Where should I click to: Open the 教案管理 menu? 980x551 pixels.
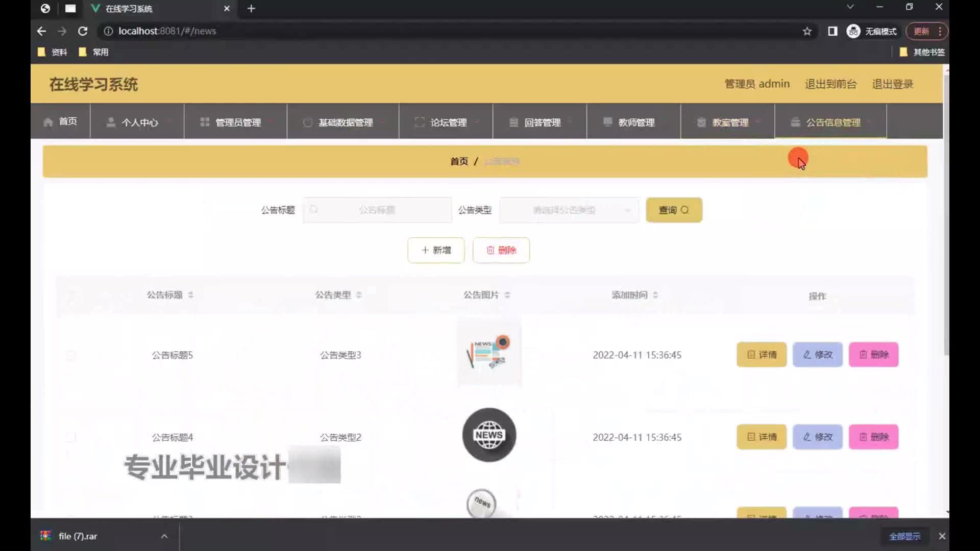[728, 121]
